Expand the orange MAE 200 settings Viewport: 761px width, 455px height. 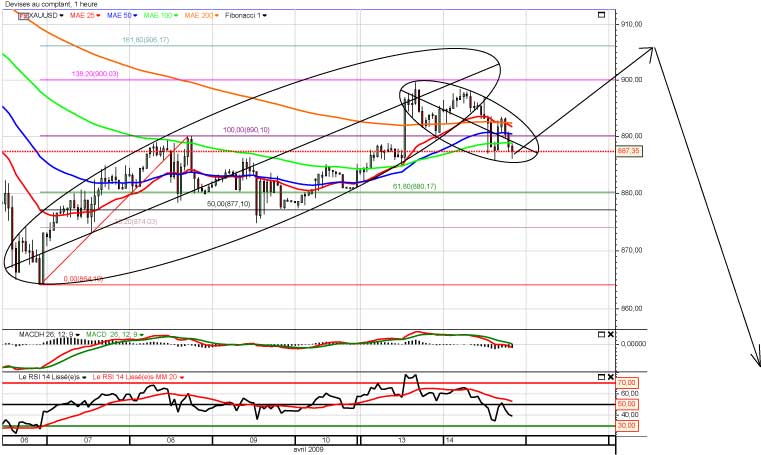(x=217, y=17)
